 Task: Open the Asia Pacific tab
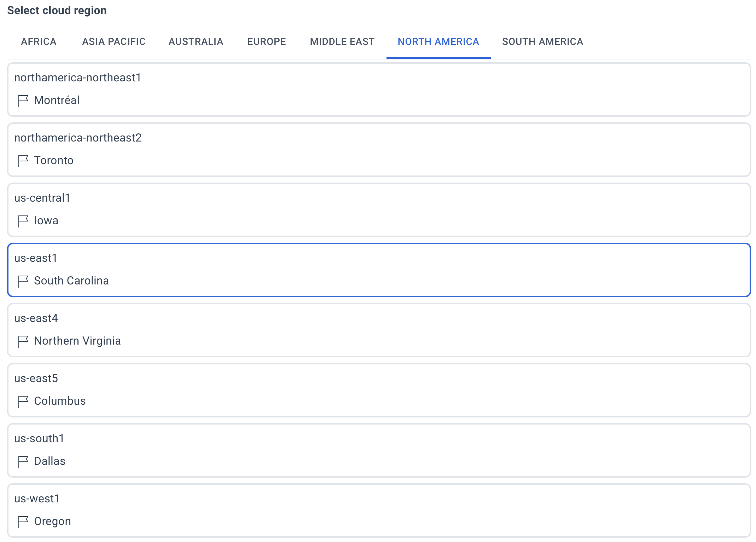point(114,42)
